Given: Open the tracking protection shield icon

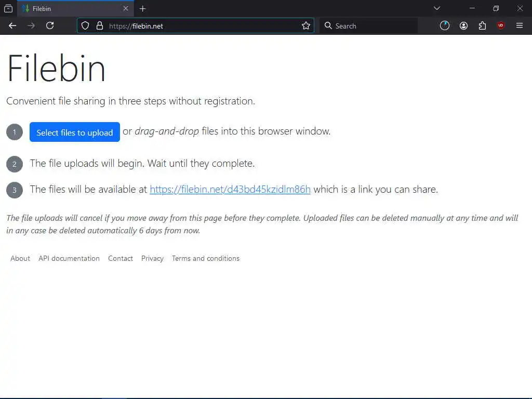Looking at the screenshot, I should [x=85, y=26].
